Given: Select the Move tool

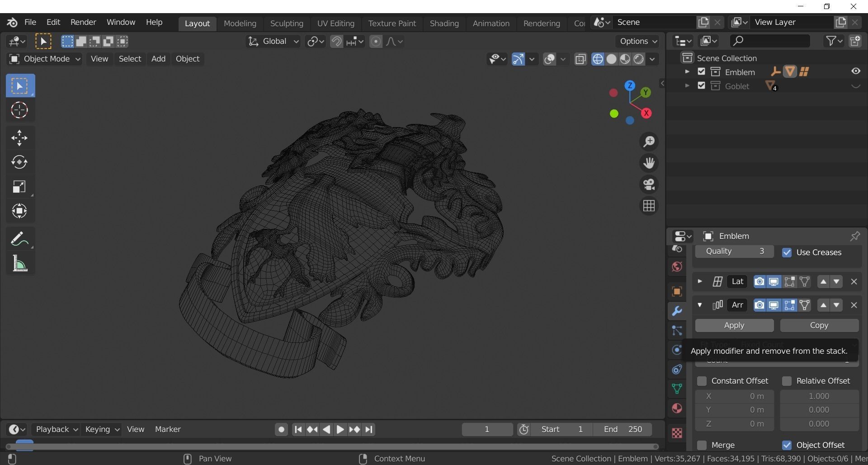Looking at the screenshot, I should coord(19,138).
